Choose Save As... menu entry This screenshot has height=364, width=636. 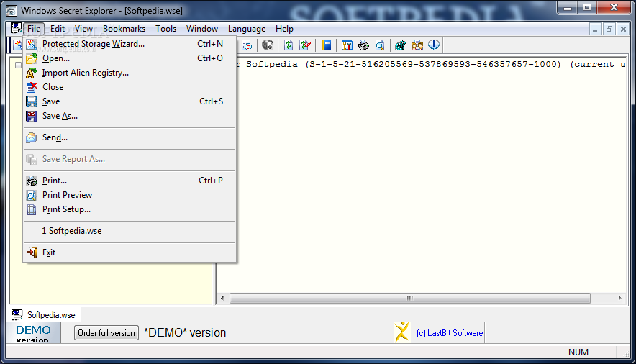(x=130, y=116)
